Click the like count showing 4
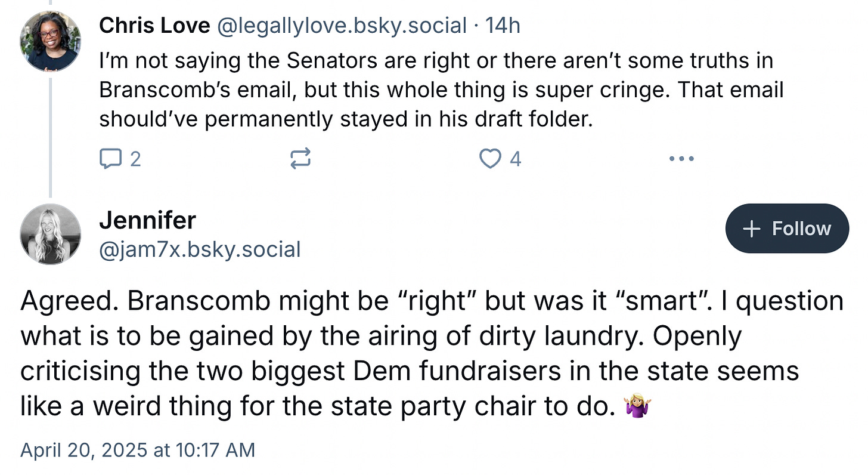This screenshot has height=475, width=868. tap(516, 159)
